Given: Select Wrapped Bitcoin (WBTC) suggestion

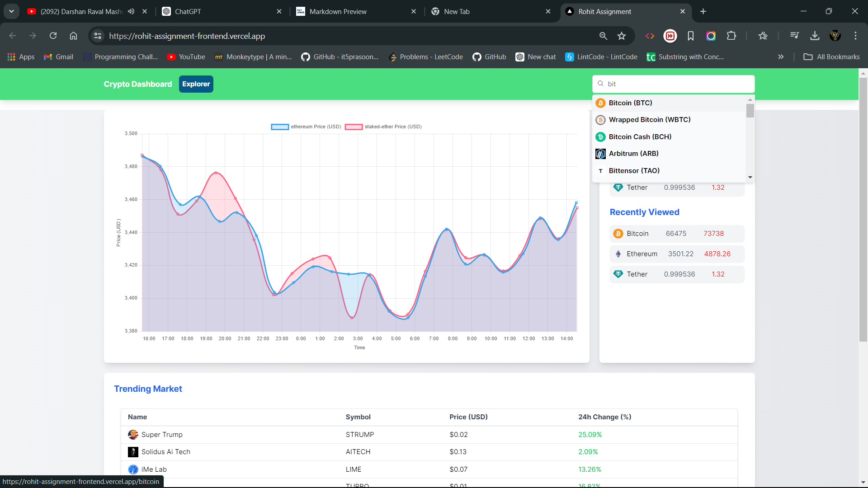Looking at the screenshot, I should click(649, 120).
